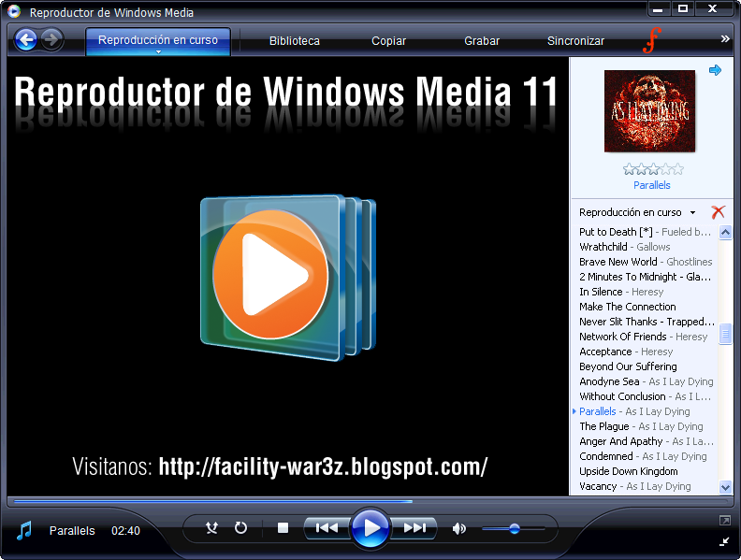Open the Copiar tab
This screenshot has height=560, width=741.
click(x=388, y=41)
